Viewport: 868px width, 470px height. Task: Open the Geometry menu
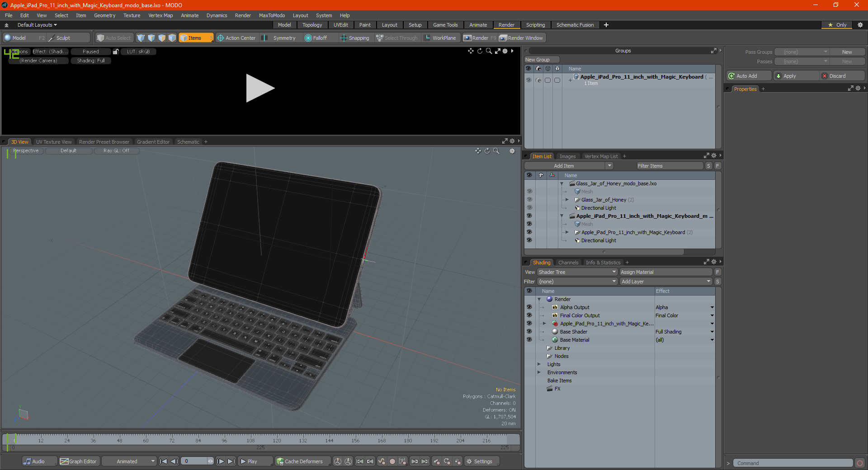(104, 15)
